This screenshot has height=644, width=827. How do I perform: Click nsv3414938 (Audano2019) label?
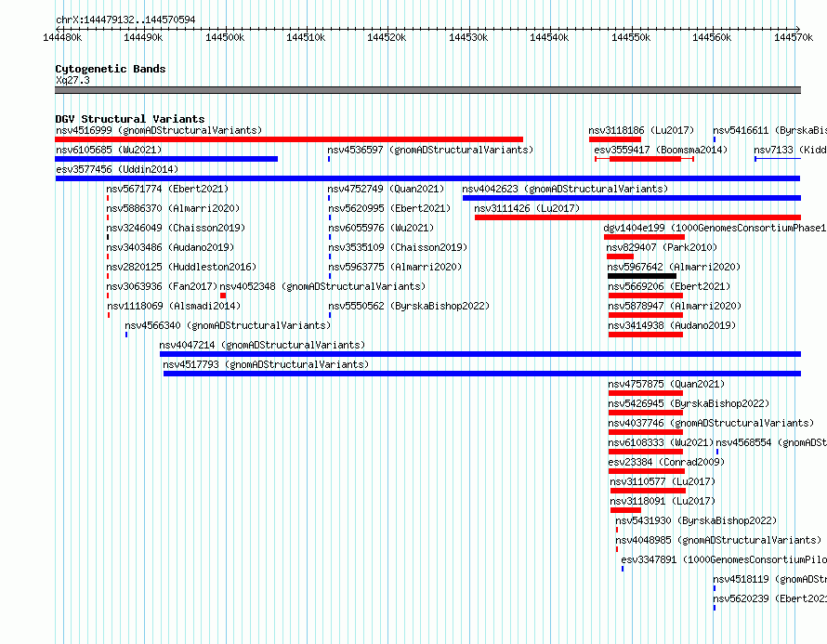click(672, 325)
